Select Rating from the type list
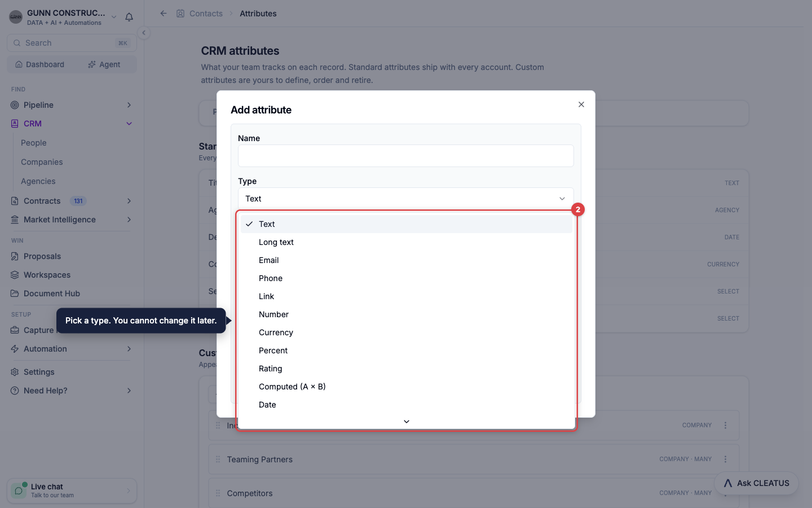Viewport: 812px width, 508px height. (x=406, y=369)
